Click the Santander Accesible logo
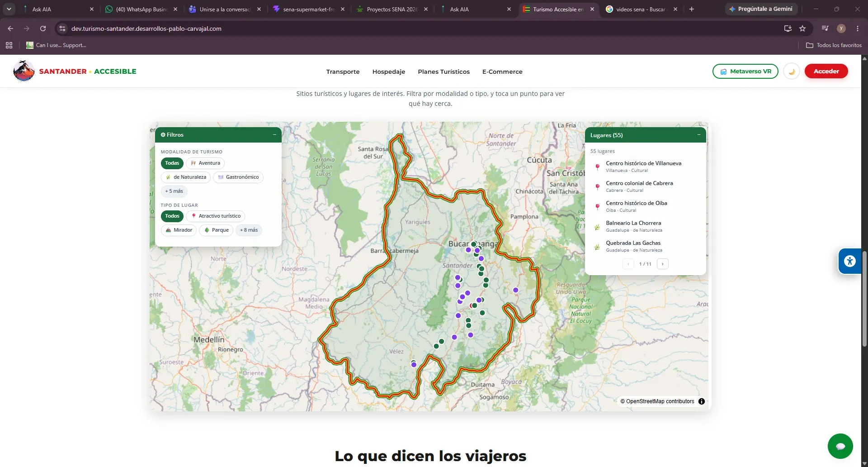Screen dimensions: 868x467 coord(75,71)
